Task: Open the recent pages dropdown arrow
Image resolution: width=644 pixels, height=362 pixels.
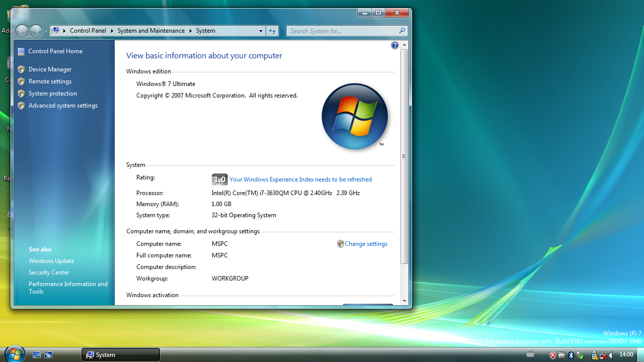Action: click(x=46, y=31)
